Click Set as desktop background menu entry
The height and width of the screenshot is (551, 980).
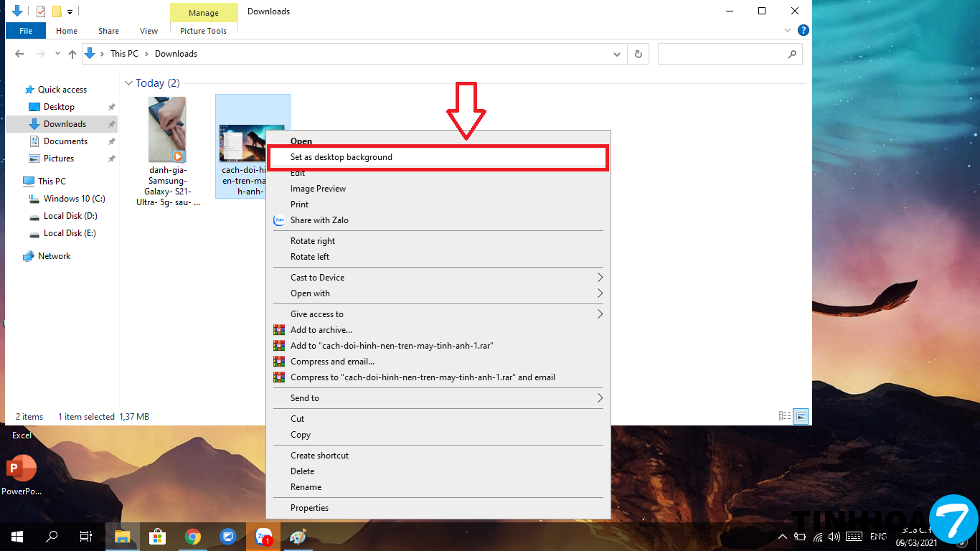(x=341, y=157)
